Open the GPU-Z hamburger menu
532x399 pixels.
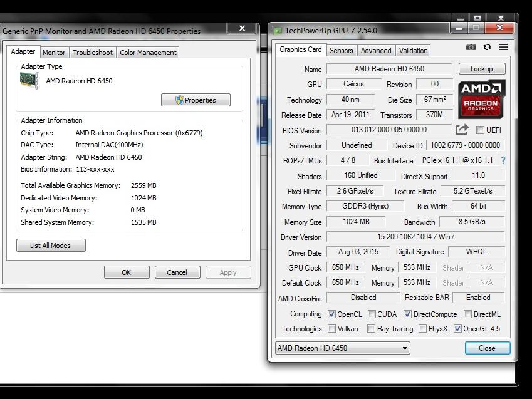click(x=504, y=47)
